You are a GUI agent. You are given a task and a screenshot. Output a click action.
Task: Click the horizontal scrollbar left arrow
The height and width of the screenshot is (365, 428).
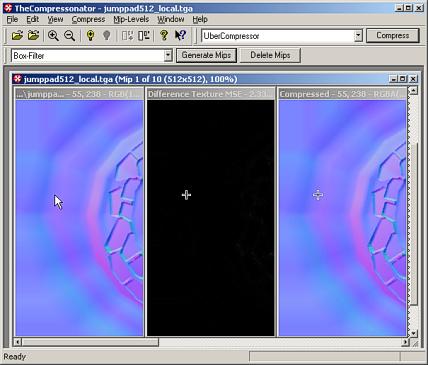(18, 342)
